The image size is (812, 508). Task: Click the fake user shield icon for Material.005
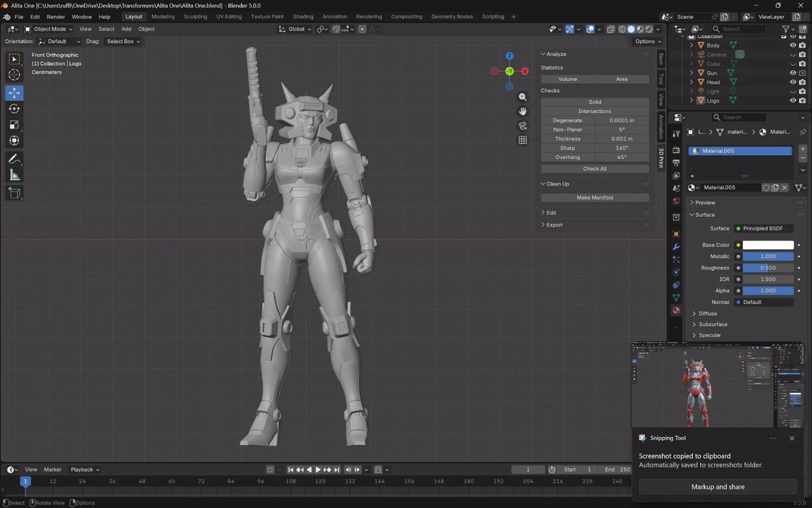(767, 188)
